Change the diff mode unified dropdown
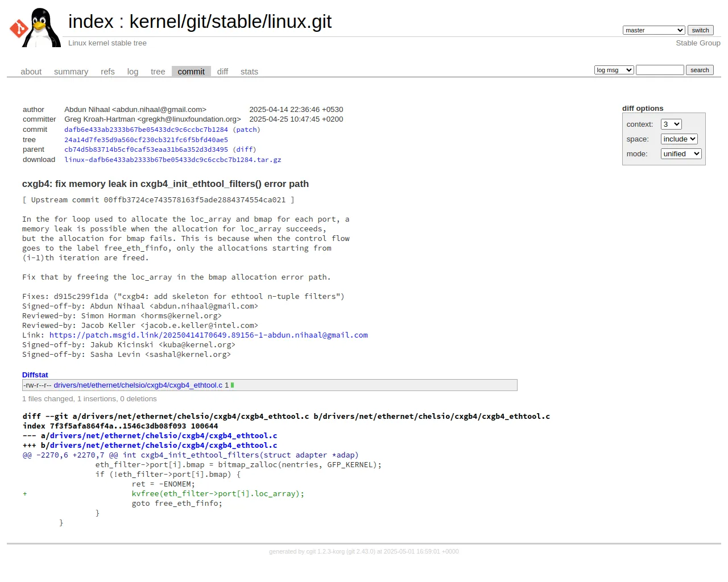 [681, 153]
